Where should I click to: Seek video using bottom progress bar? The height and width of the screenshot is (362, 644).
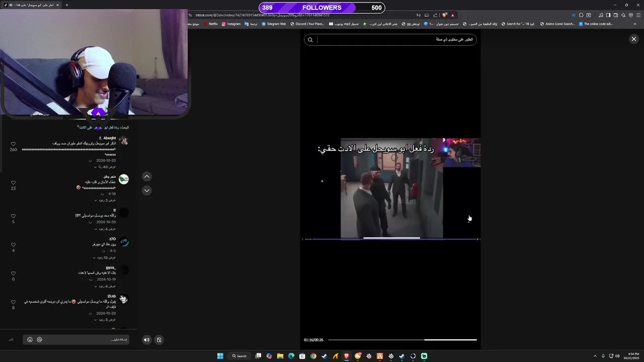[x=402, y=340]
